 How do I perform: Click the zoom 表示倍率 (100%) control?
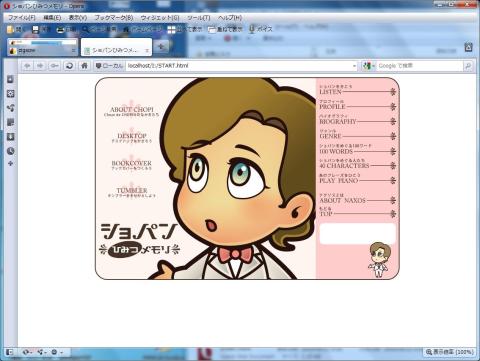450,352
